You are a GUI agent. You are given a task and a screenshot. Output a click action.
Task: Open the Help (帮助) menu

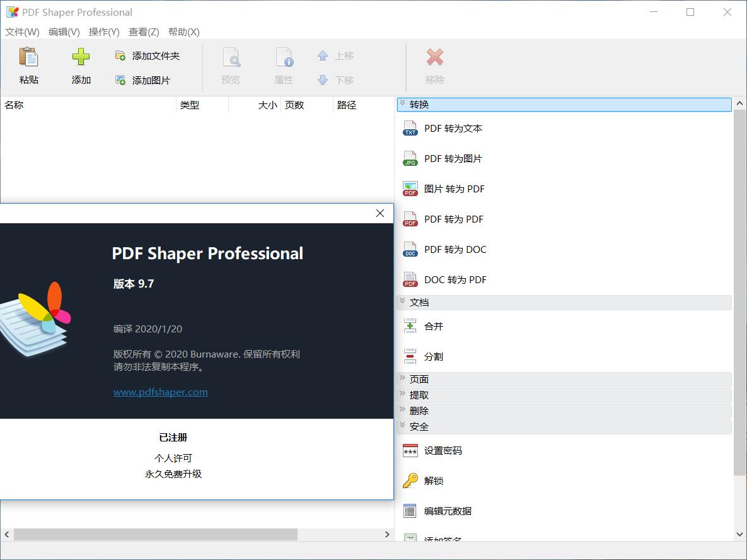[x=183, y=32]
